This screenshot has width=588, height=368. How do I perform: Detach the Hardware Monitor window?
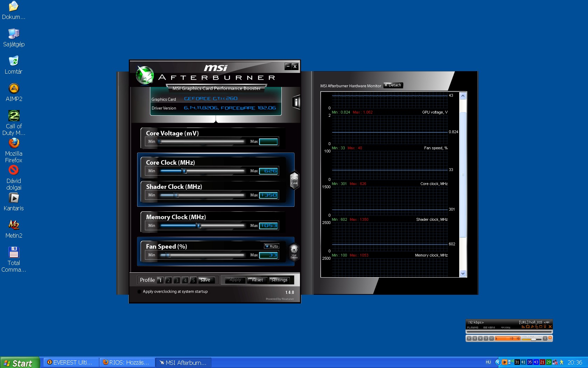click(393, 85)
